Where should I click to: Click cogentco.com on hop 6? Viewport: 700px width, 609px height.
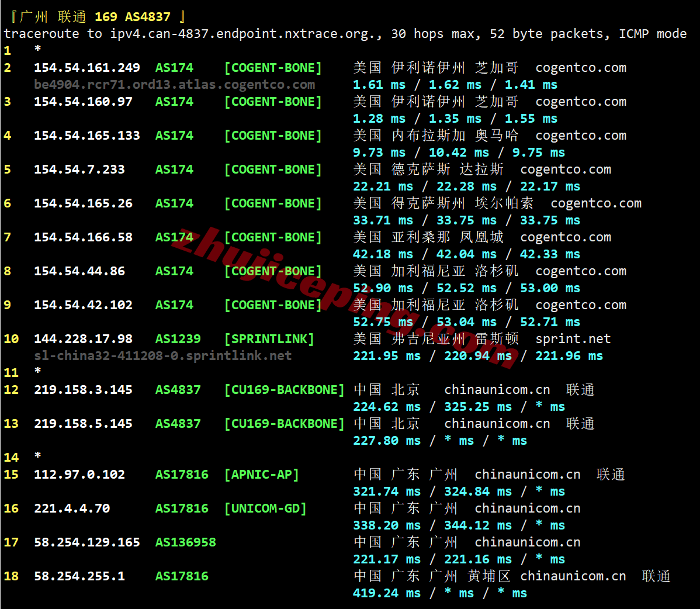596,203
